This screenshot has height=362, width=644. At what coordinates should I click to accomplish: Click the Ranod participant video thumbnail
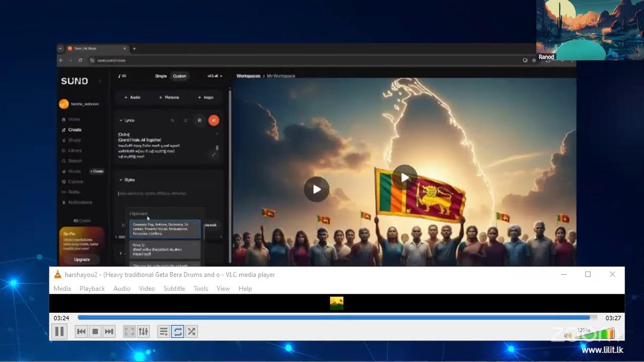(590, 30)
